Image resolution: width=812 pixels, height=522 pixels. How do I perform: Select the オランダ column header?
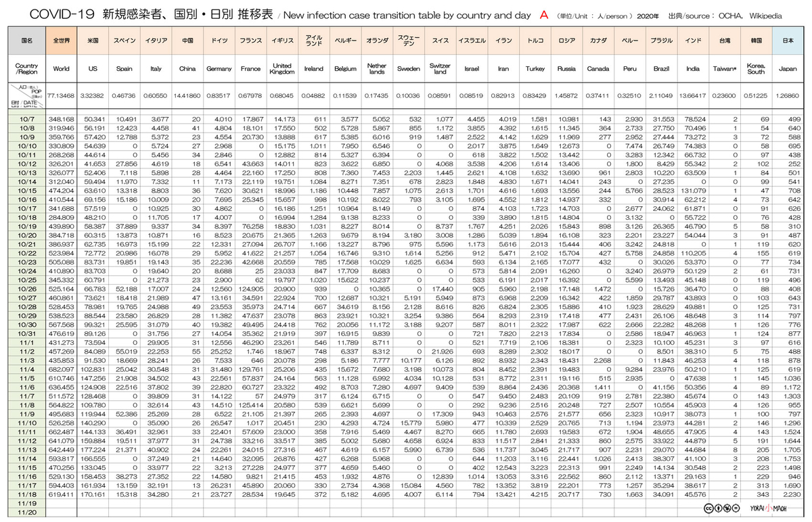click(x=377, y=41)
